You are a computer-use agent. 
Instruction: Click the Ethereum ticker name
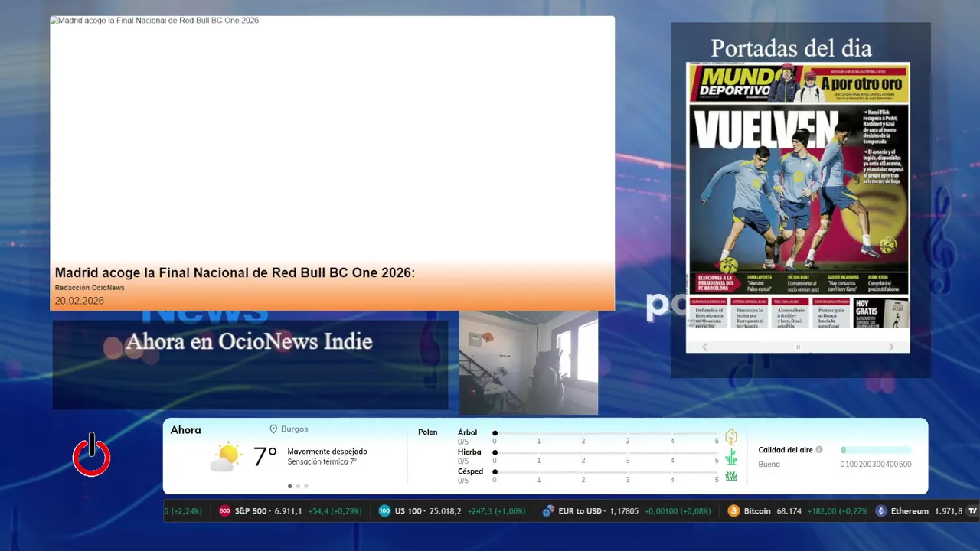910,511
